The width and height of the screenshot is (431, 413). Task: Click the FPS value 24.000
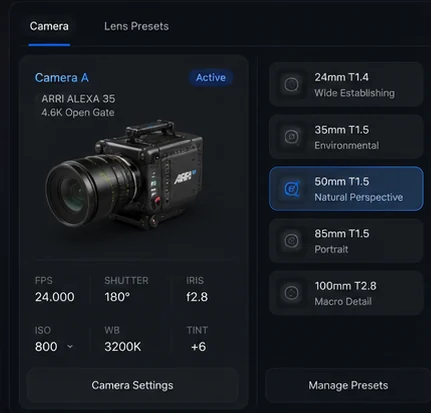click(55, 297)
